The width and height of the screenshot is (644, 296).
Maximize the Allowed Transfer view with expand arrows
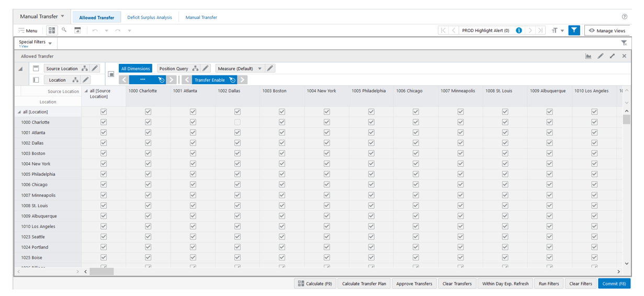tap(612, 56)
